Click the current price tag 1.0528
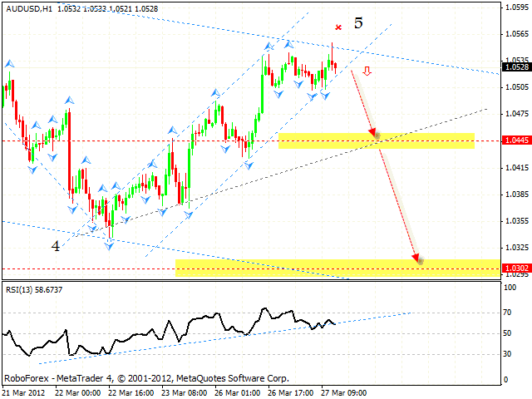The image size is (532, 399). point(517,66)
